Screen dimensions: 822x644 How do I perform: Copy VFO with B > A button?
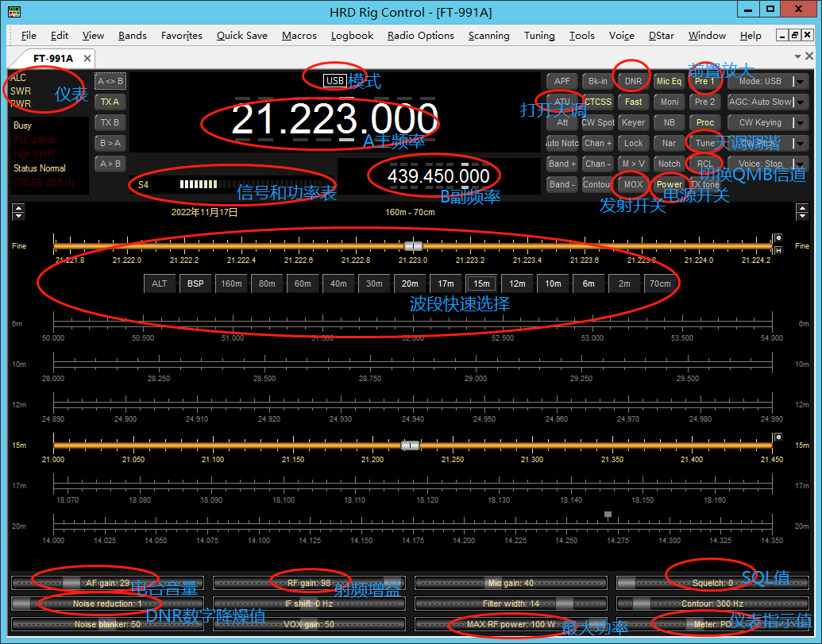110,143
